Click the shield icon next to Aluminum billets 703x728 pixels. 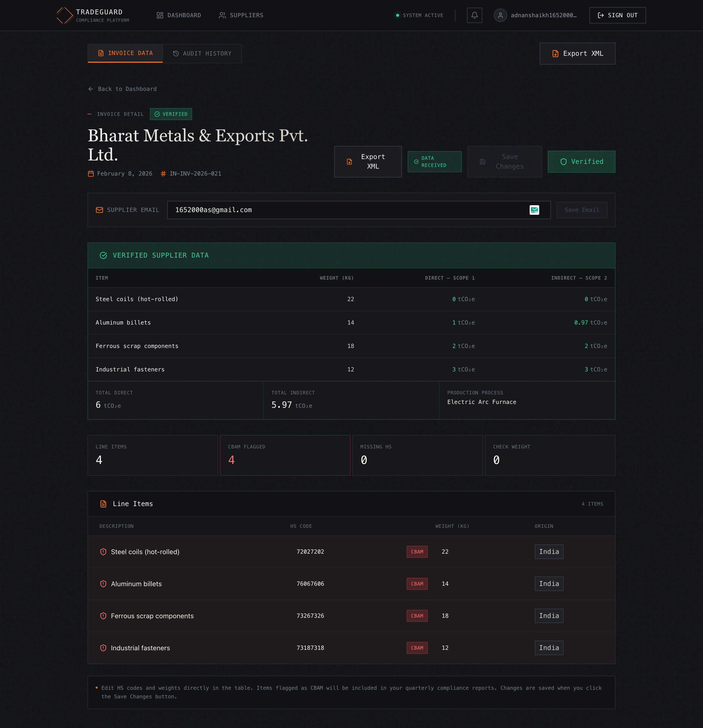point(103,584)
